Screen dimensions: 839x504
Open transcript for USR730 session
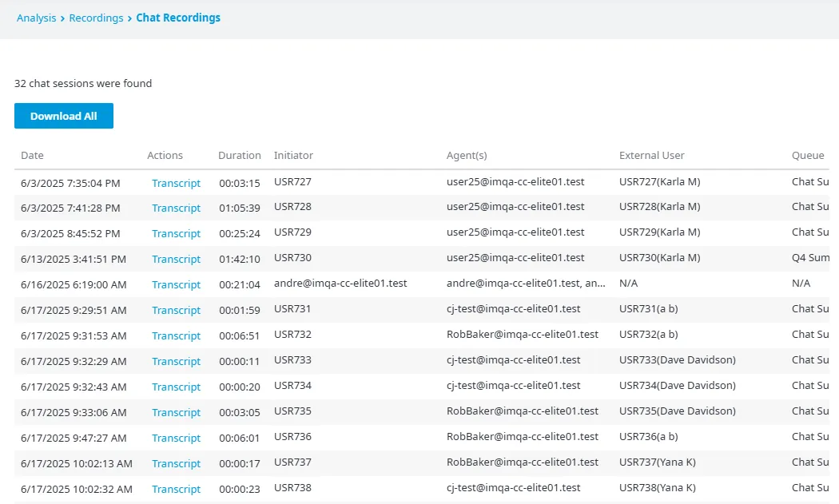[176, 259]
